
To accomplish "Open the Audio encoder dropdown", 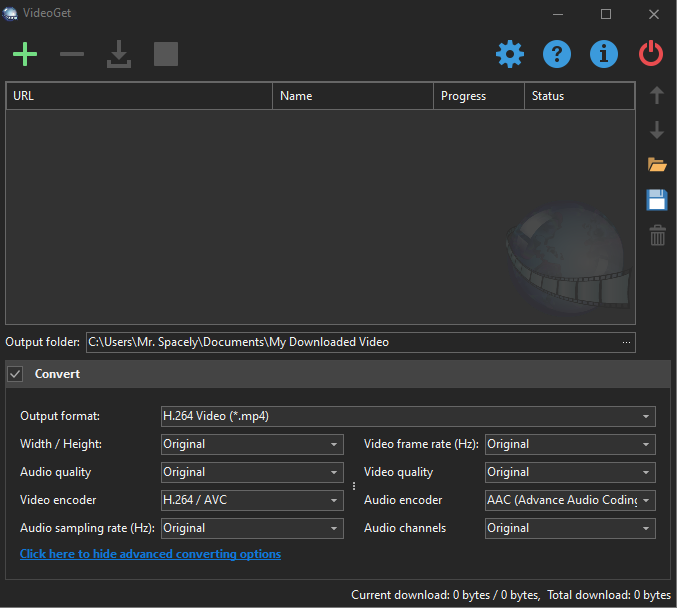I will [x=570, y=500].
